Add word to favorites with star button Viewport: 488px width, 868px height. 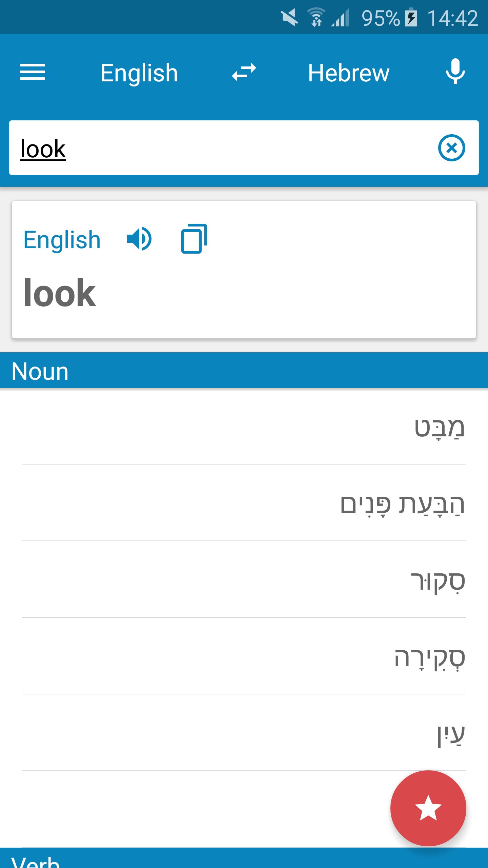click(428, 808)
